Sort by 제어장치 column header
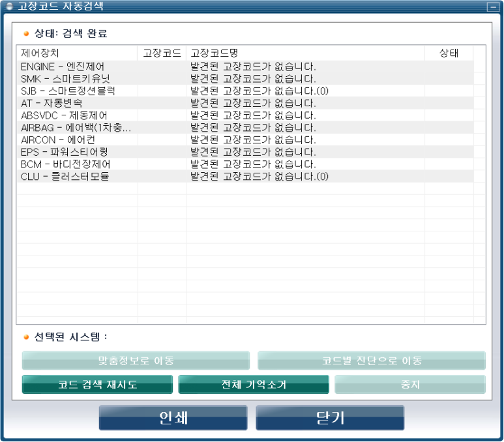The width and height of the screenshot is (504, 442). point(77,53)
